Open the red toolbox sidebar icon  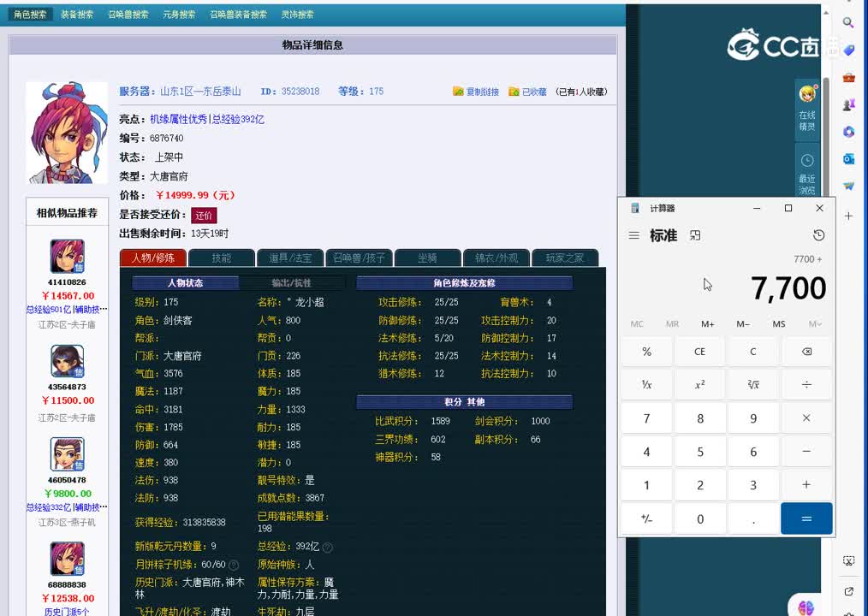coord(848,78)
